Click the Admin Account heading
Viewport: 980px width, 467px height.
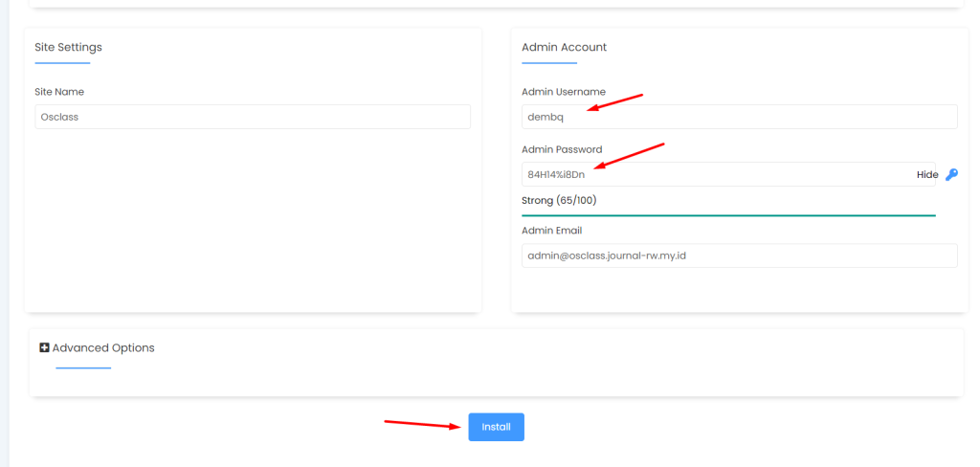click(x=564, y=47)
